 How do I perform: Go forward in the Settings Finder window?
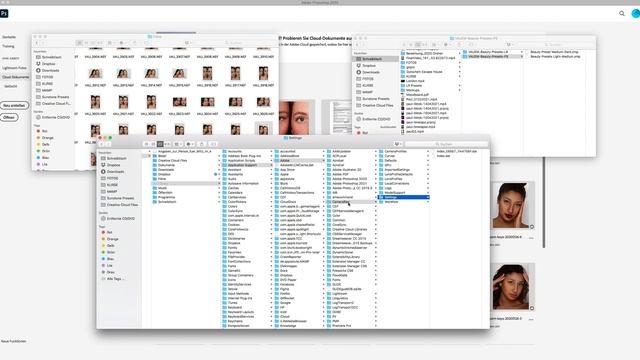tap(108, 144)
